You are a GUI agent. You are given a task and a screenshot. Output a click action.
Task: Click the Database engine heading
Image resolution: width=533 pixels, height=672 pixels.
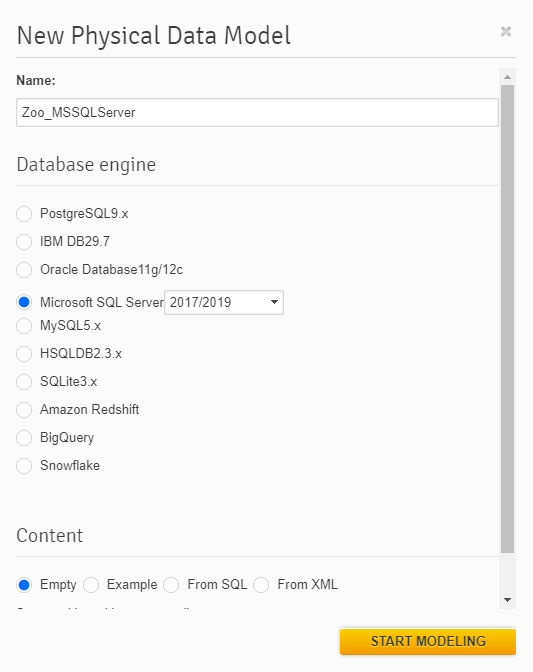pos(86,165)
